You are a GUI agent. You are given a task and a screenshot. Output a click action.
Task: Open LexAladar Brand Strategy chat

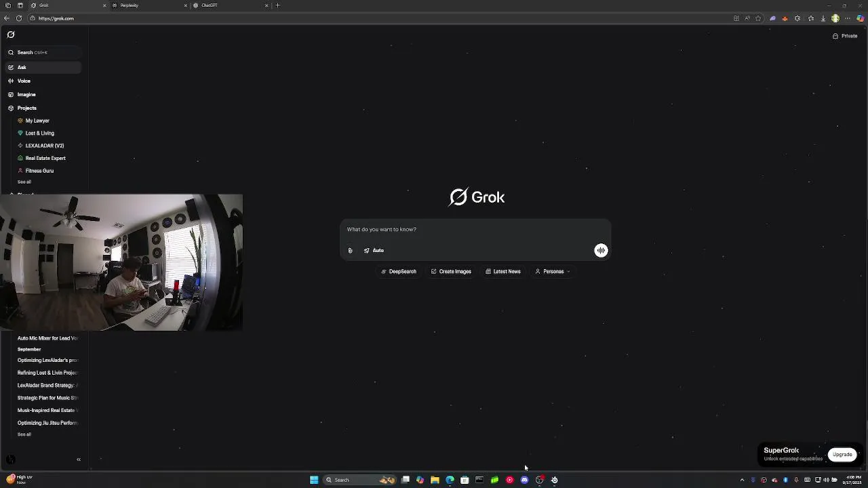pos(47,385)
